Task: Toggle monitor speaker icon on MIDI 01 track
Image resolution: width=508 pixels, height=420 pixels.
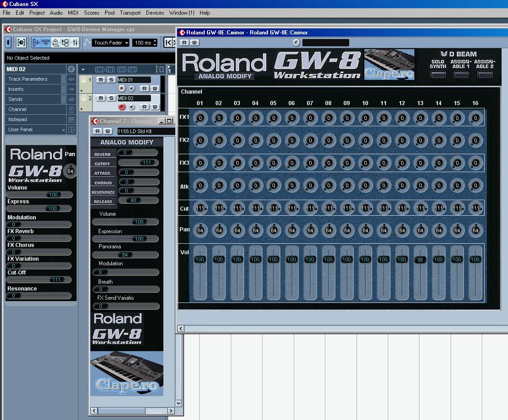Action: pyautogui.click(x=132, y=89)
